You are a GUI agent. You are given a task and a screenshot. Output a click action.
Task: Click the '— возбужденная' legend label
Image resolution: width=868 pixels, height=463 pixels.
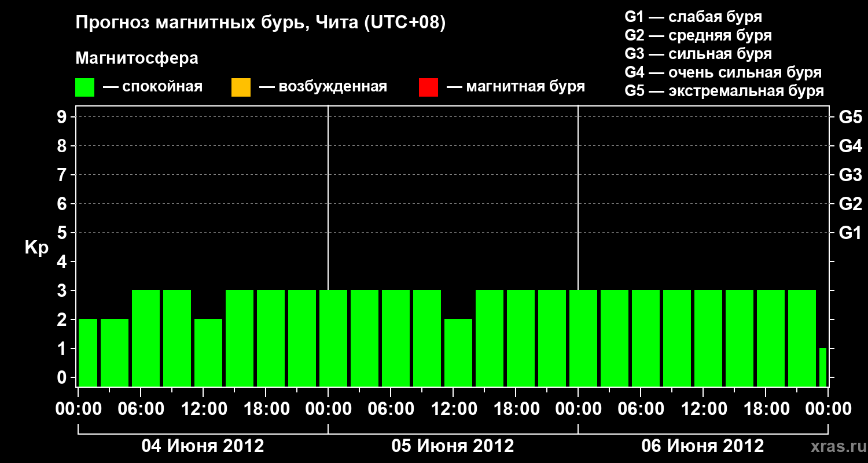click(323, 87)
